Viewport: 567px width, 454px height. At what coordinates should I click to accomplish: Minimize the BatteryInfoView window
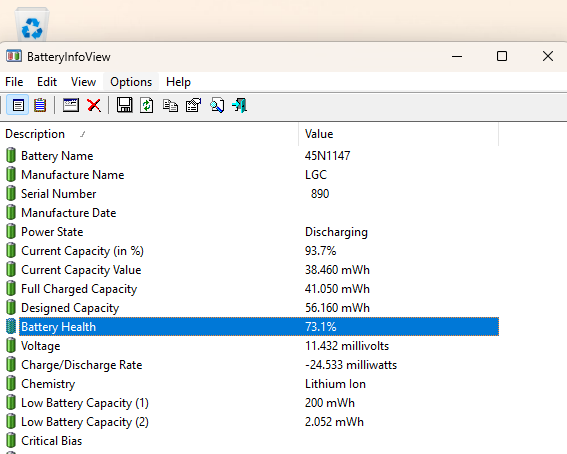(x=457, y=56)
